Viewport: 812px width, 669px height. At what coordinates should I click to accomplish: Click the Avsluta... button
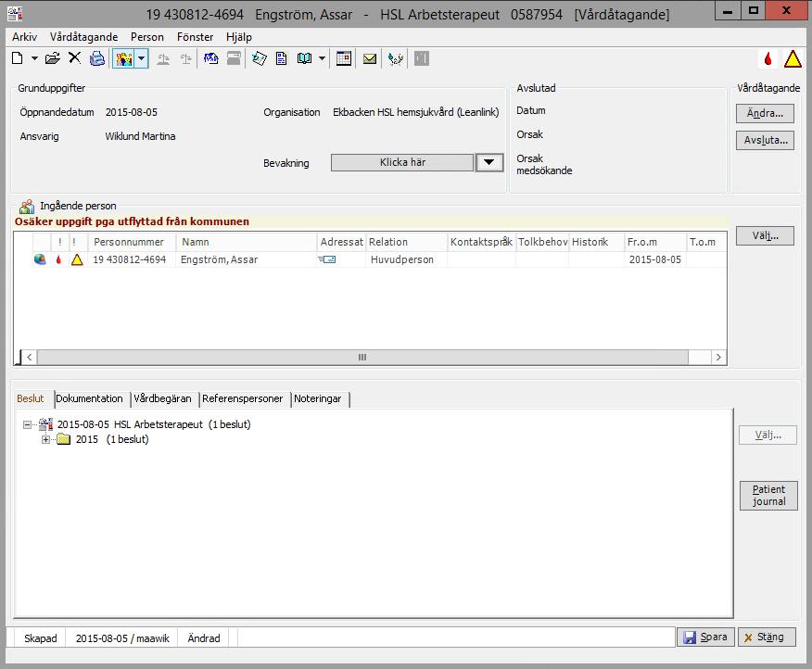[765, 140]
